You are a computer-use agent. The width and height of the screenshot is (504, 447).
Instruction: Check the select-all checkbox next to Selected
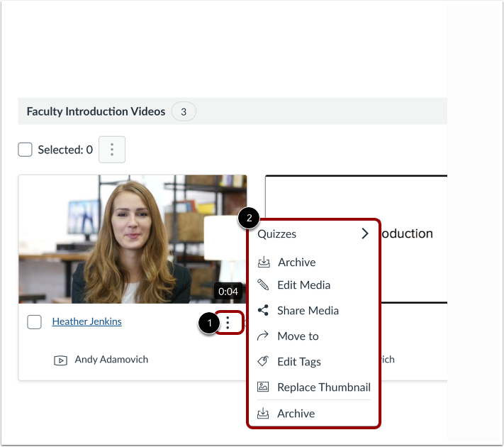(x=25, y=150)
